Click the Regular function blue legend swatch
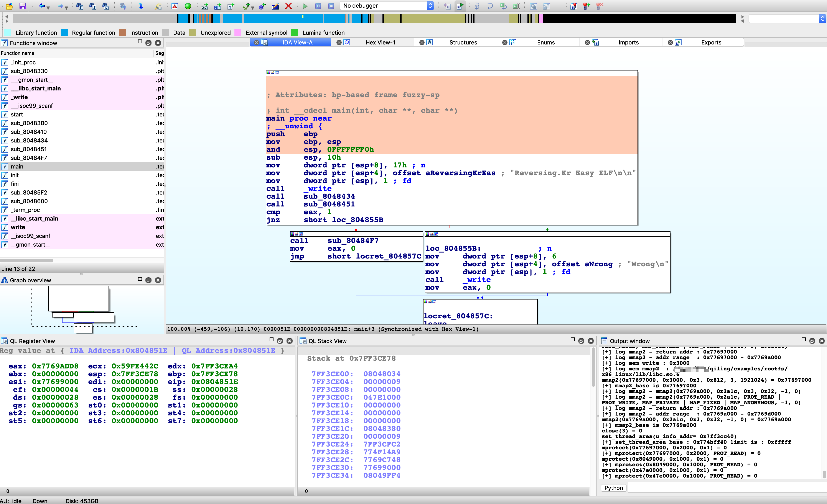The image size is (827, 504). pos(64,33)
